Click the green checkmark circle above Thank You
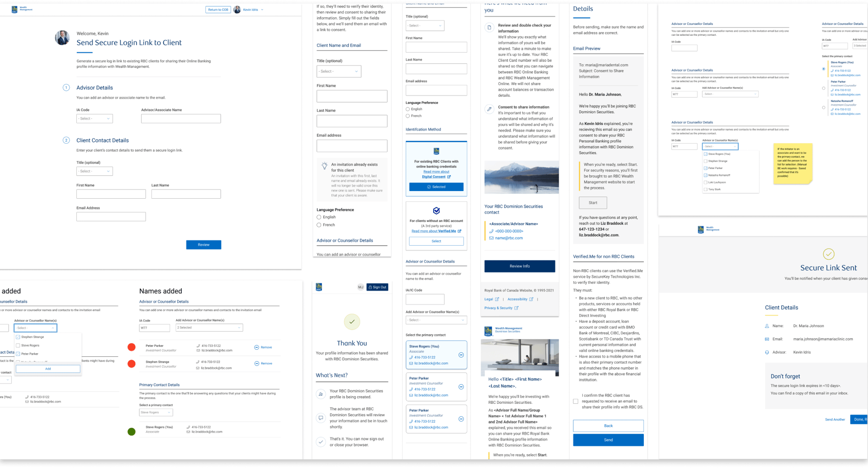The image size is (868, 468). coord(352,322)
